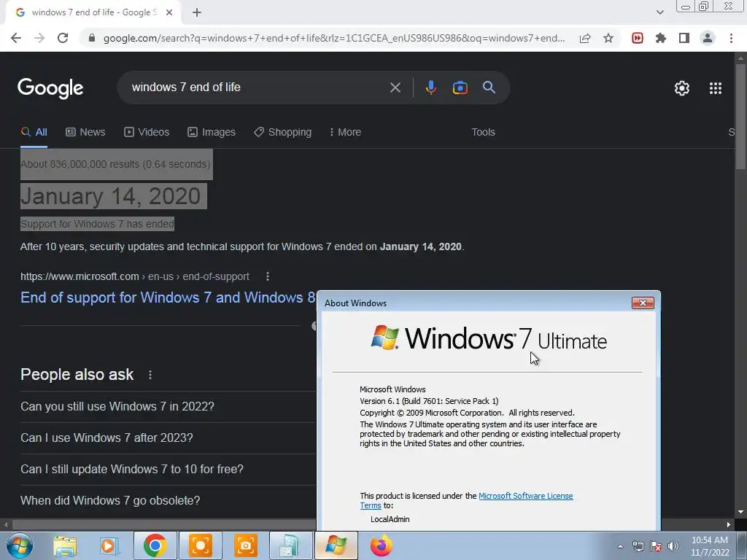Open the network tray icon

click(638, 546)
